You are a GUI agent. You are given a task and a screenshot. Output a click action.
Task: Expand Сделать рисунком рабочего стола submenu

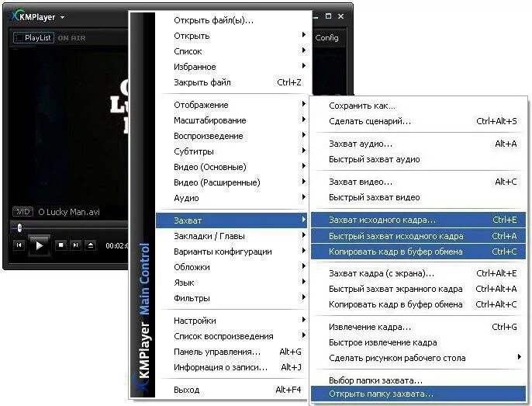click(418, 358)
